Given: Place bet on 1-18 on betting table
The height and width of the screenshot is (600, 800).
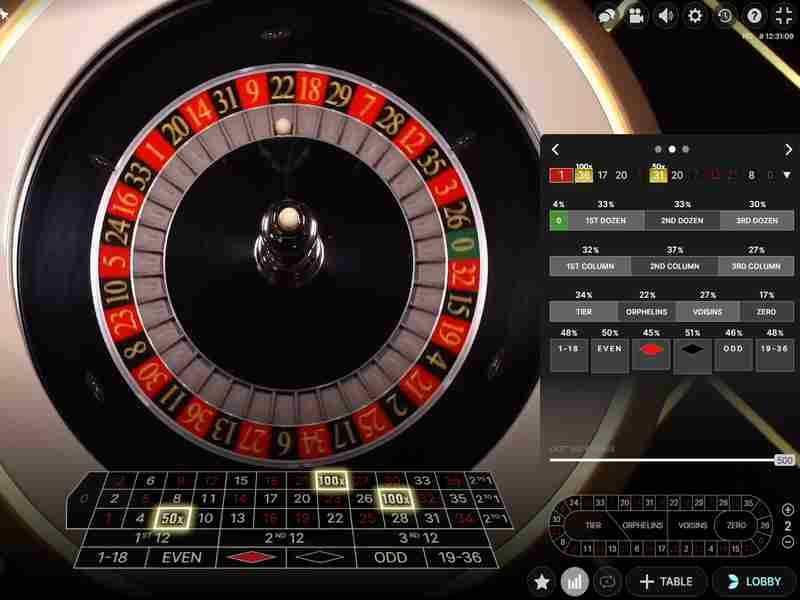Looking at the screenshot, I should (x=111, y=558).
